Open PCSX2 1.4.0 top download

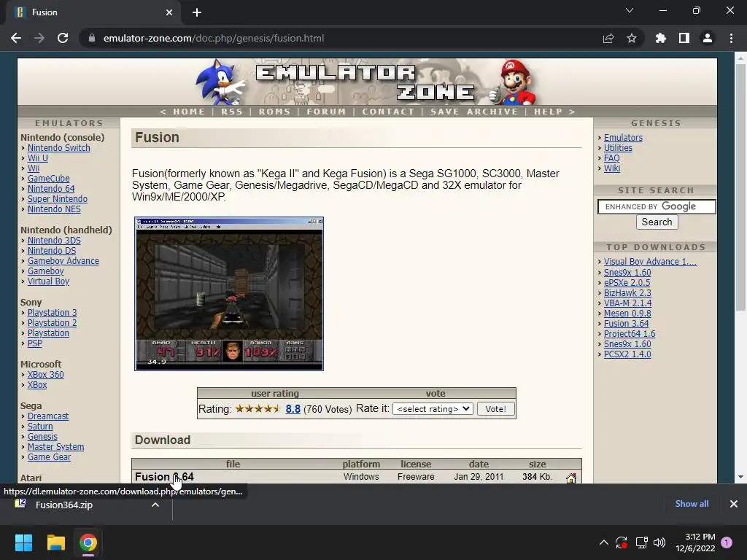627,354
